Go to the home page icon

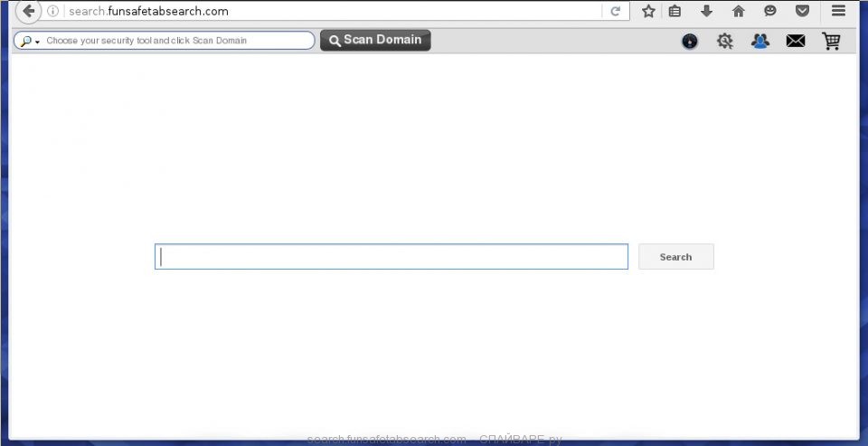point(739,12)
